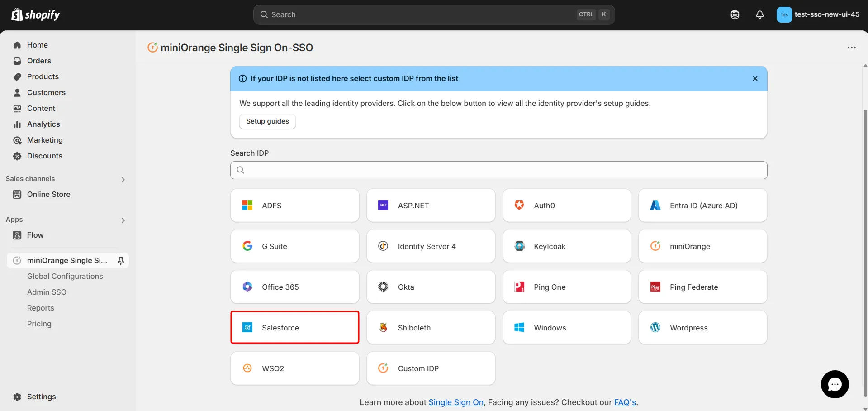Open the Sidekick assistant icon in top bar

pyautogui.click(x=735, y=14)
